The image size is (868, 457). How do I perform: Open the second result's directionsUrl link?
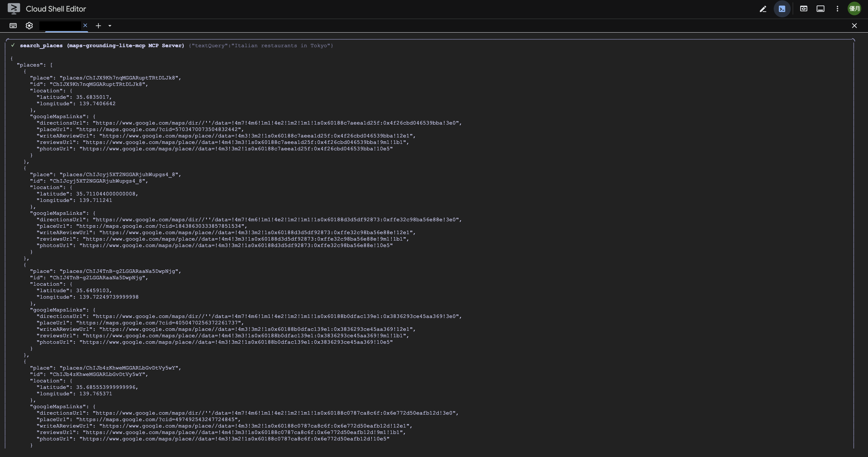coord(277,220)
